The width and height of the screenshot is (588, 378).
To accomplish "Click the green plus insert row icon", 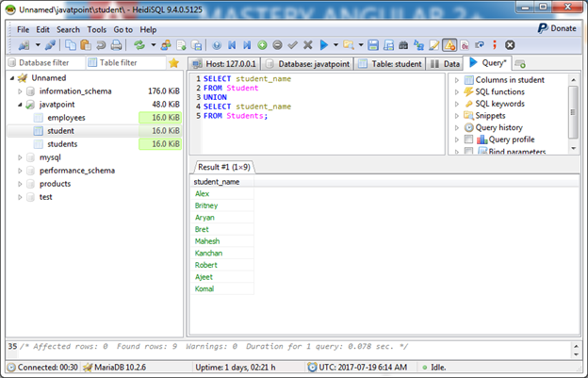I will [x=262, y=45].
